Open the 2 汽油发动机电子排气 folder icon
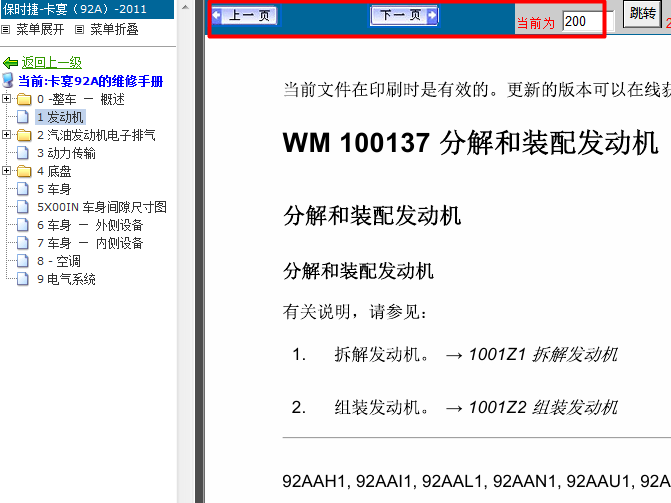This screenshot has width=671, height=503. tap(24, 135)
